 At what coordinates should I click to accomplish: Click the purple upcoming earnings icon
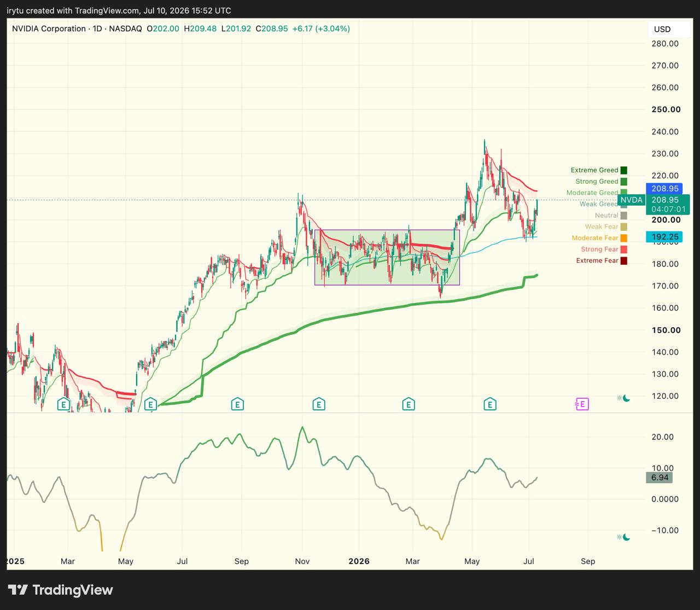(x=582, y=404)
